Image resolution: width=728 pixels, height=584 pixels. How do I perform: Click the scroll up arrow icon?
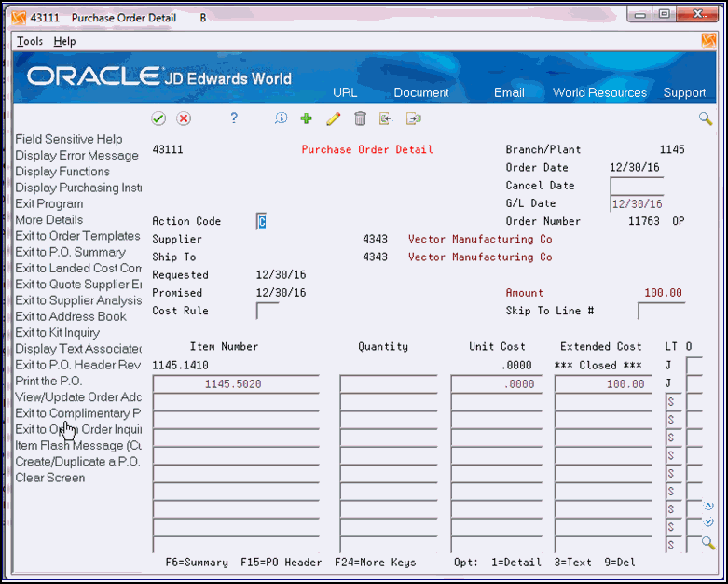[708, 506]
